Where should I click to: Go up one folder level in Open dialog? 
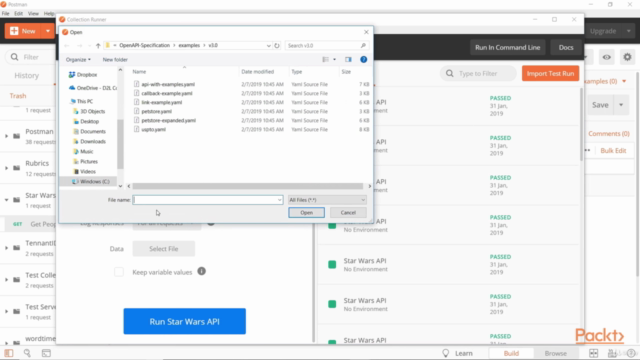[98, 45]
